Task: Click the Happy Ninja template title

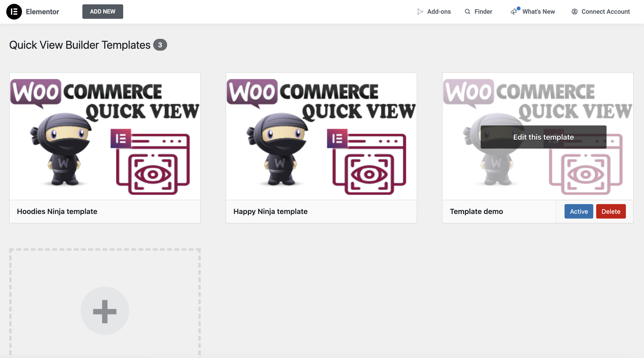Action: coord(270,212)
